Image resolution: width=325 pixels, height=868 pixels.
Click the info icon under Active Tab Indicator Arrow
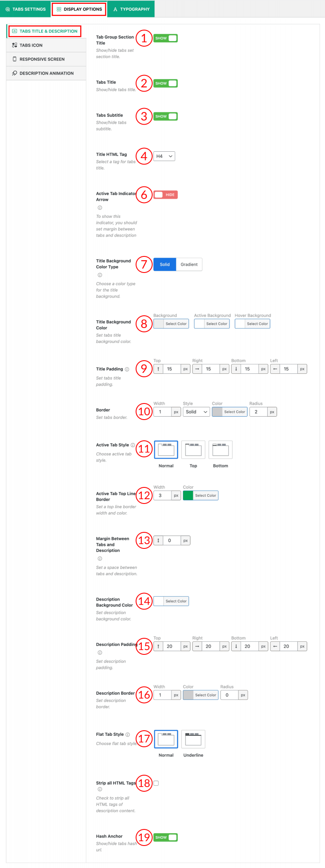(100, 208)
